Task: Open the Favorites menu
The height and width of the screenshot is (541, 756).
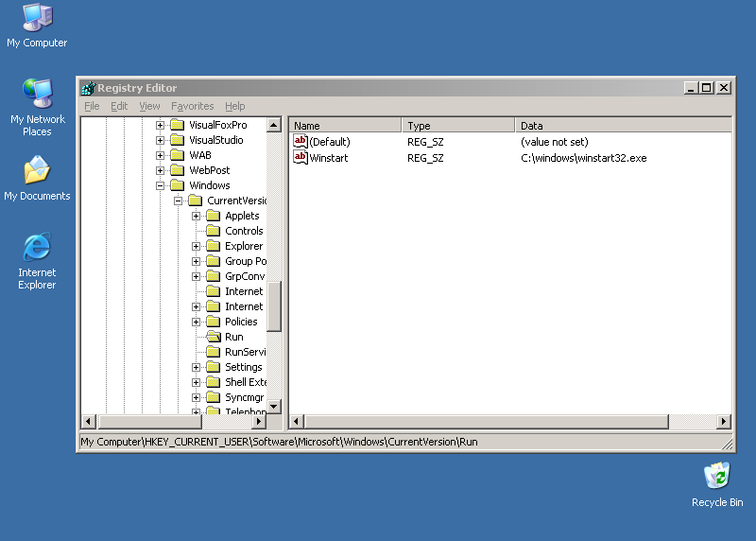Action: [193, 106]
